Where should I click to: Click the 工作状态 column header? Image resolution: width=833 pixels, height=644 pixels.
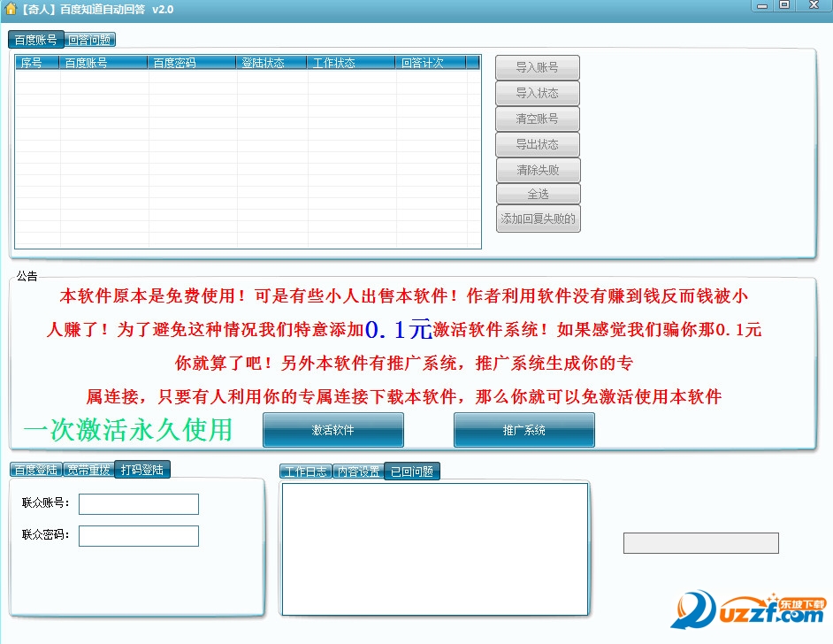pyautogui.click(x=351, y=63)
